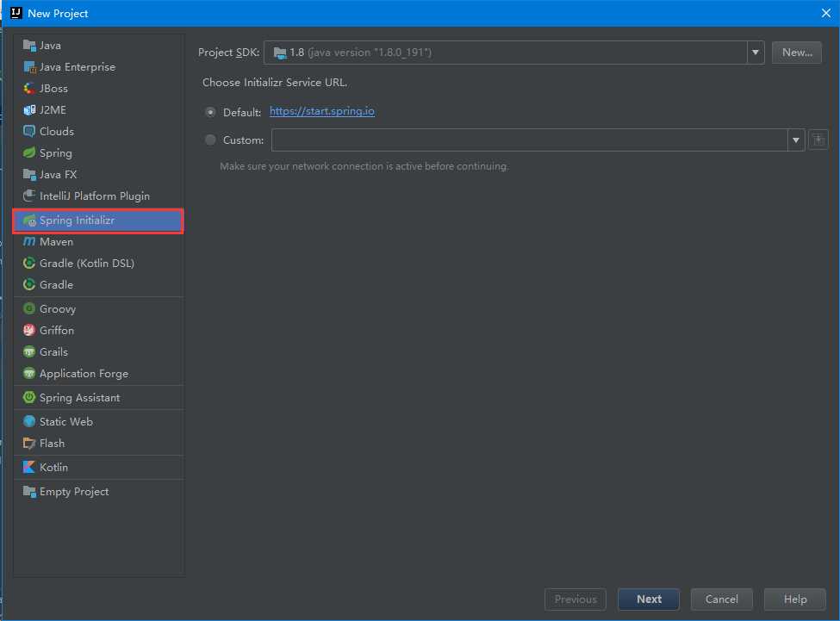840x621 pixels.
Task: Select the Griffon icon
Action: click(29, 330)
